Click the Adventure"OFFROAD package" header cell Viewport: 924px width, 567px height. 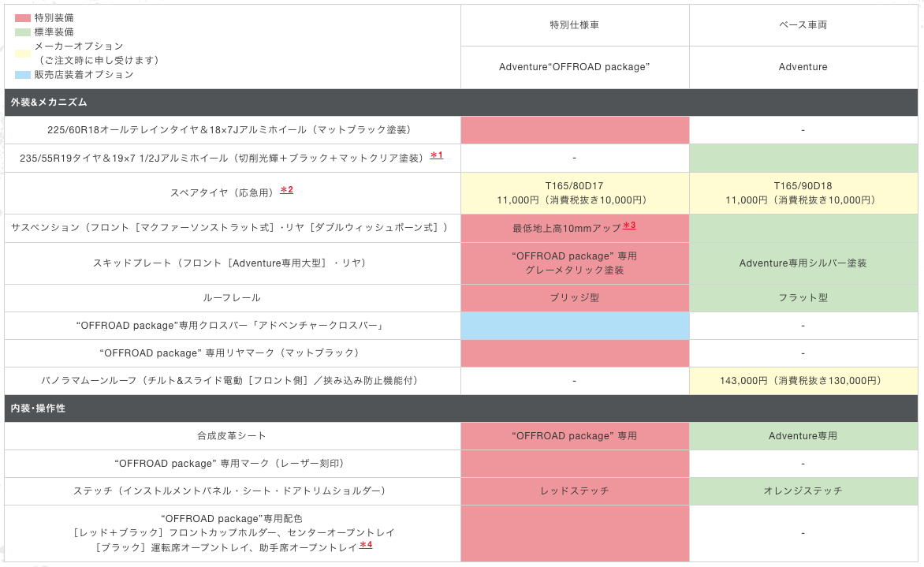tap(575, 67)
